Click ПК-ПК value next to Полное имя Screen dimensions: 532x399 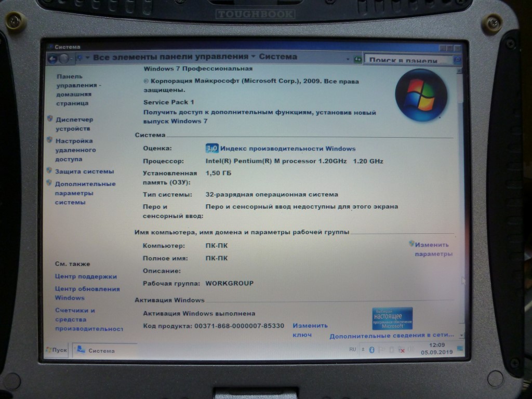217,258
